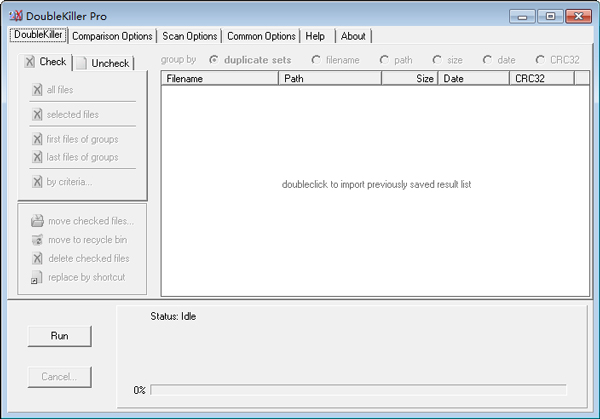Minimize the DoubleKiller Pro window
This screenshot has height=419, width=600.
pos(522,16)
